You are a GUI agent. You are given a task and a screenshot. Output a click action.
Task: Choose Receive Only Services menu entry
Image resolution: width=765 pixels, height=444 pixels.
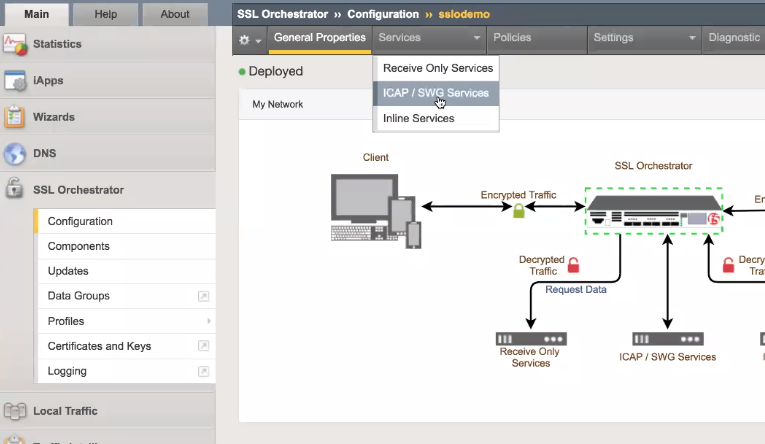point(436,68)
